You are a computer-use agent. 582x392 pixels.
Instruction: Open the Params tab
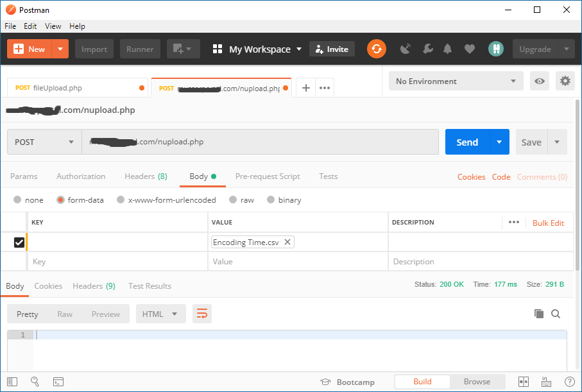[x=24, y=176]
